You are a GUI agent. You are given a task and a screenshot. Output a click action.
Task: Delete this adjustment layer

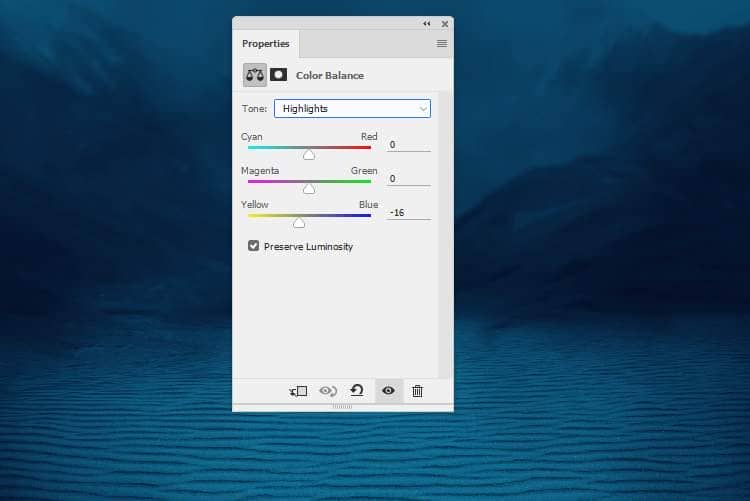[x=418, y=391]
